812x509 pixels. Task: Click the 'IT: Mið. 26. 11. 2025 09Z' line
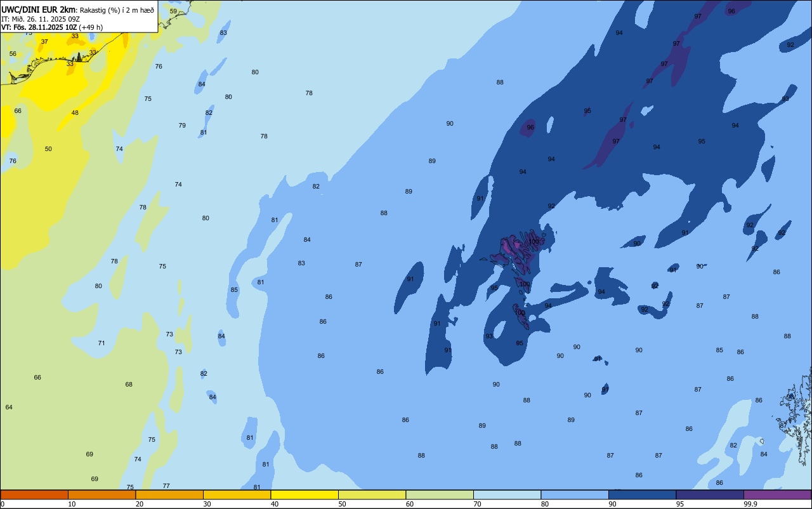[41, 18]
